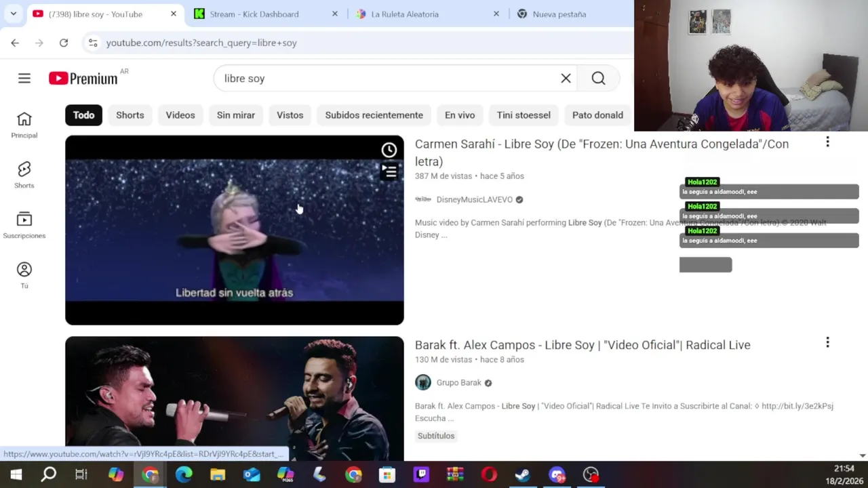Open Carmen Sarahí - Libre Soy title
Viewport: 868px width, 488px height.
pos(601,152)
